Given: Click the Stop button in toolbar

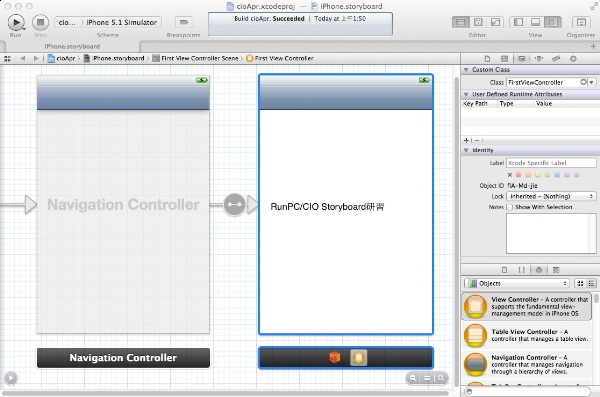Looking at the screenshot, I should (x=40, y=23).
